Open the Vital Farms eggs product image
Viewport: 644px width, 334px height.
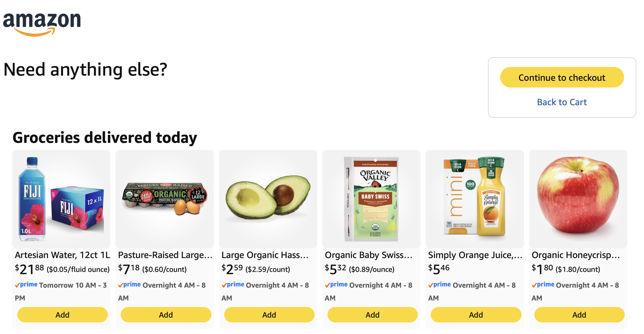(x=165, y=199)
